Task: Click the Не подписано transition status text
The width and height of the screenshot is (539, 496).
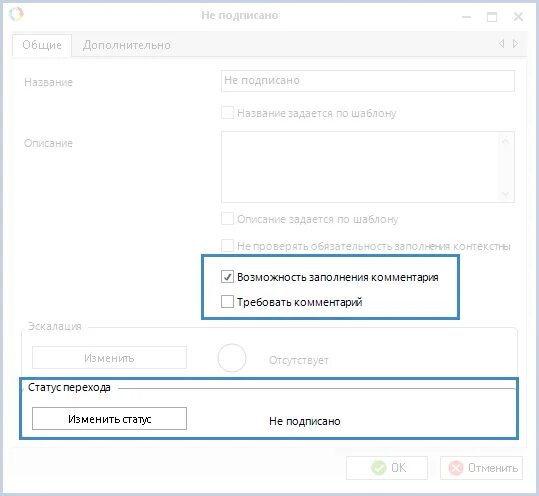Action: point(305,421)
